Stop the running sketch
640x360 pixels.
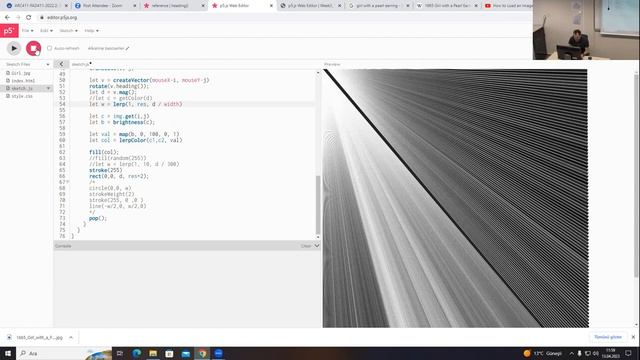click(33, 48)
